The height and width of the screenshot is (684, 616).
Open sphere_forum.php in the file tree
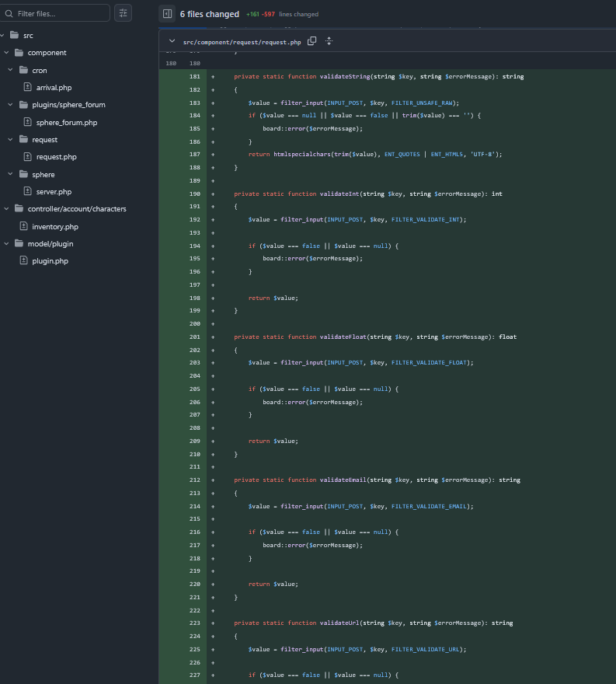[67, 122]
